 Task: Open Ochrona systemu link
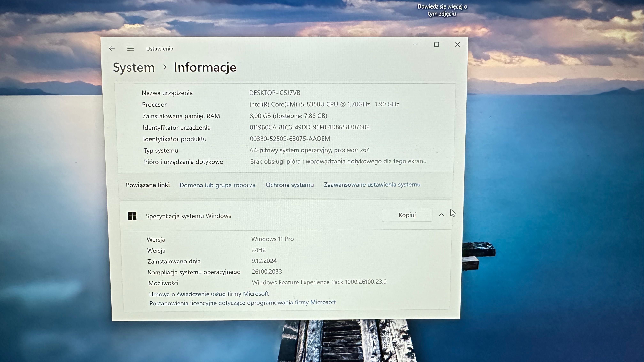click(290, 185)
